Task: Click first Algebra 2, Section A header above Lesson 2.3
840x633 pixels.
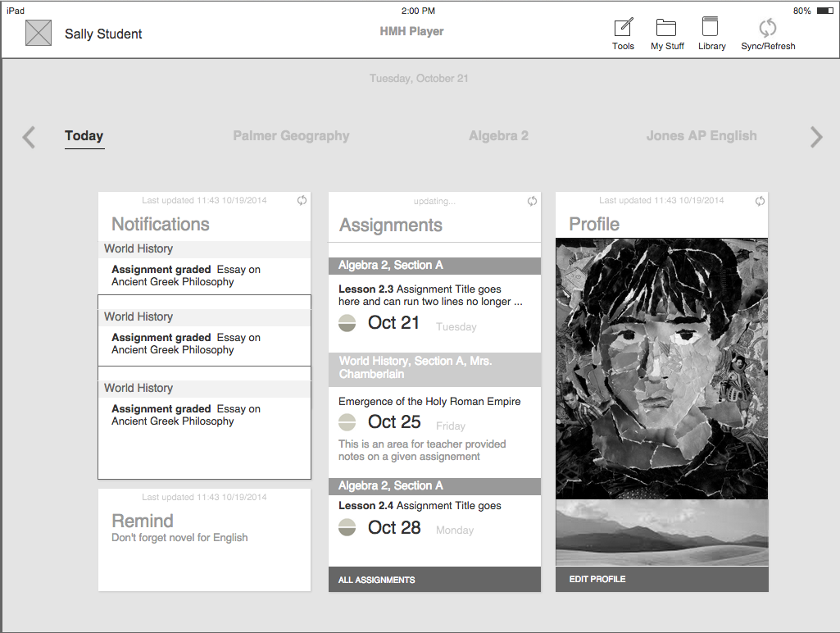Action: [434, 266]
